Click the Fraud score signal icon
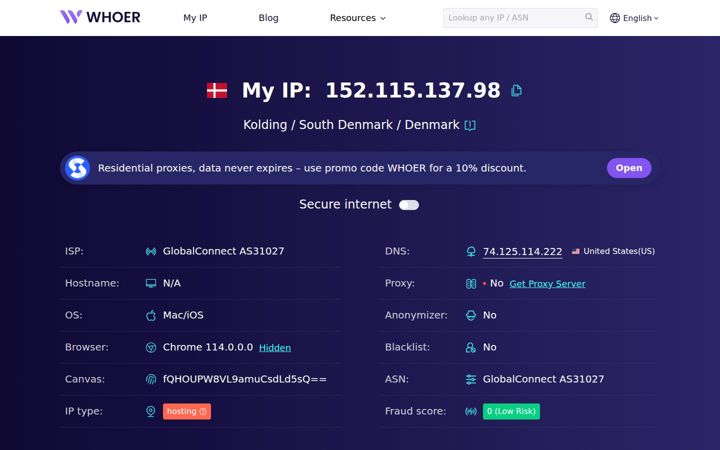720x450 pixels. click(x=471, y=411)
